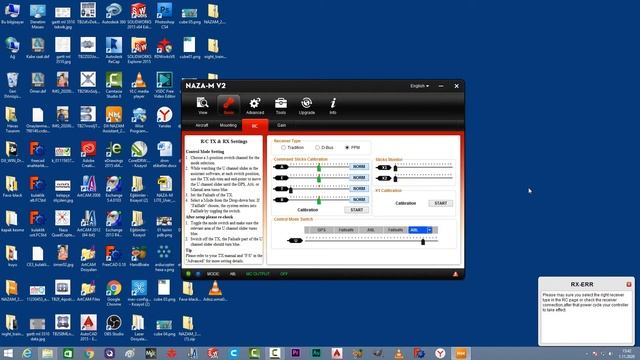Click the green LED indicator in NAZA status bar

(189, 274)
